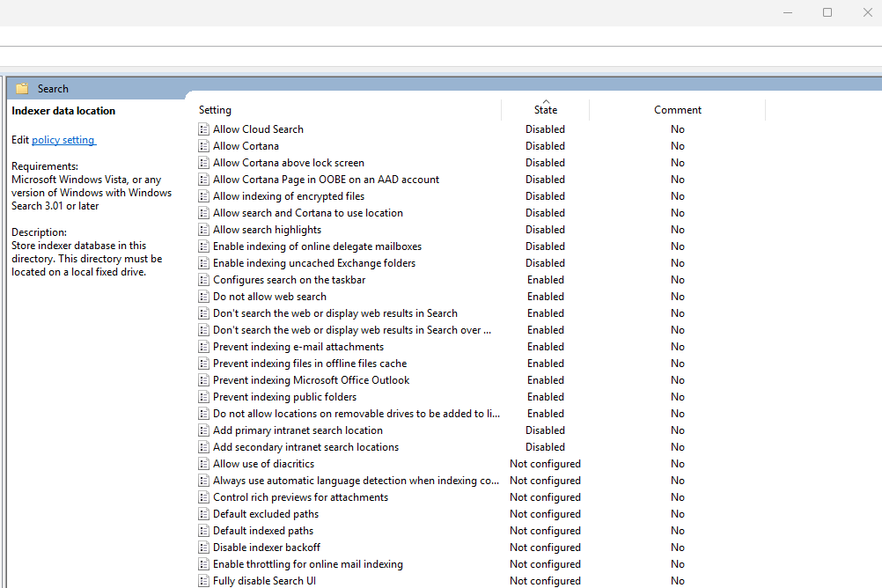Image resolution: width=882 pixels, height=588 pixels.
Task: Click the Search folder icon in header
Action: (22, 89)
